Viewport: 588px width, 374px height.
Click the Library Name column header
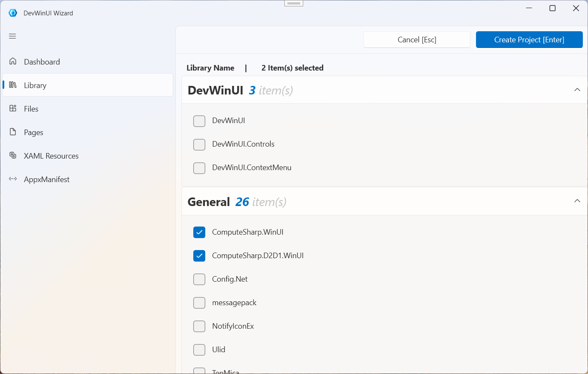tap(210, 68)
